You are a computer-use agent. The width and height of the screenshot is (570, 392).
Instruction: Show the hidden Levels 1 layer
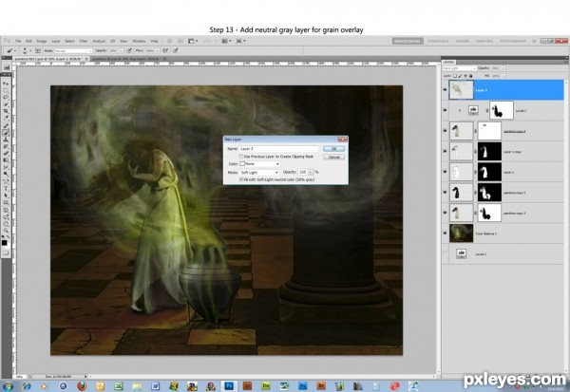[x=446, y=253]
